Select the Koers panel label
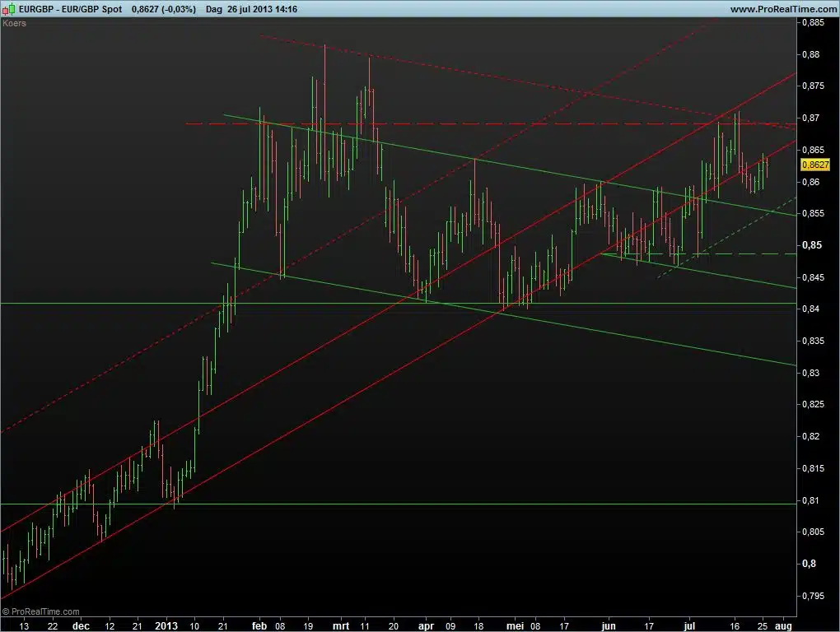Viewport: 840px width, 632px height. pyautogui.click(x=15, y=23)
